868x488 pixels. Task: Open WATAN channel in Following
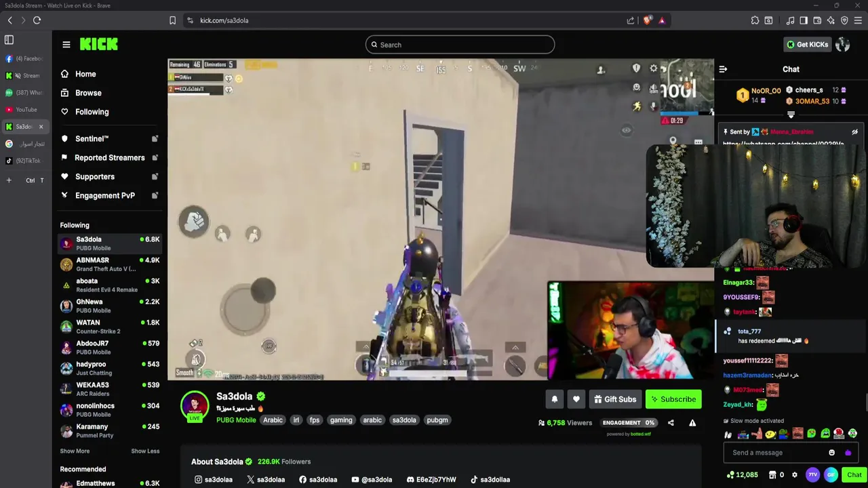tap(109, 327)
